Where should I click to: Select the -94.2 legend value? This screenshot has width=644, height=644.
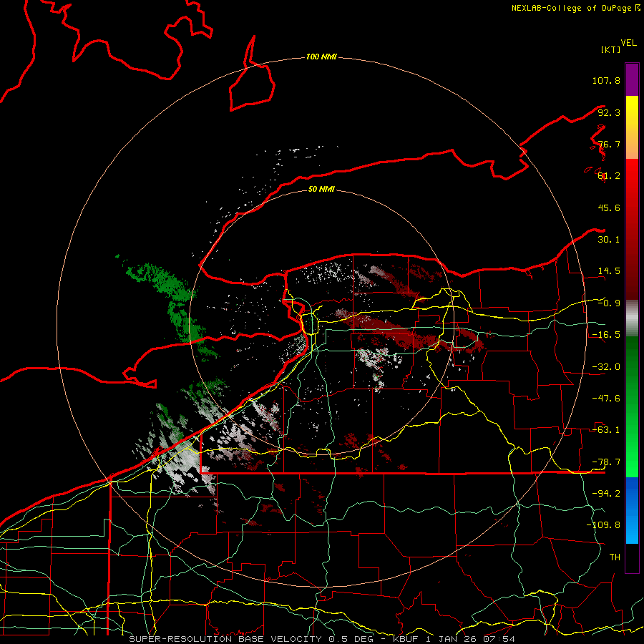click(606, 494)
